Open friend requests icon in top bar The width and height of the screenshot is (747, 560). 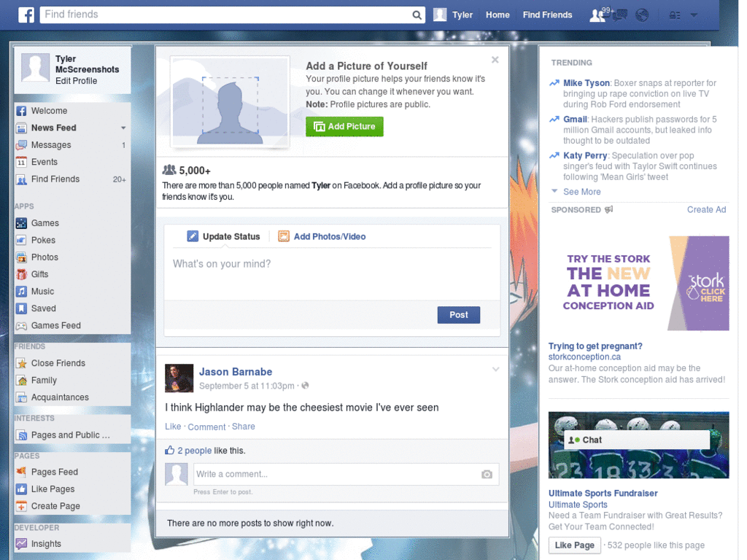pos(597,15)
